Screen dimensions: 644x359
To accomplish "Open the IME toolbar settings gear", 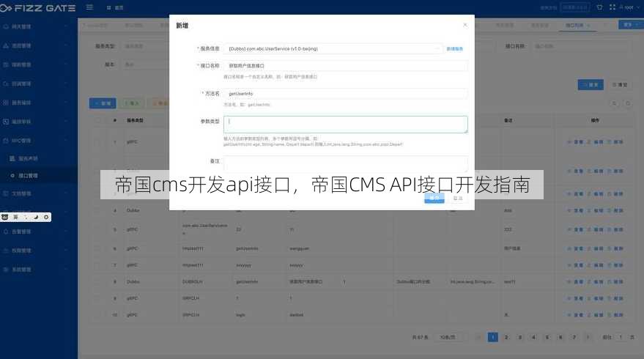I will pos(46,217).
